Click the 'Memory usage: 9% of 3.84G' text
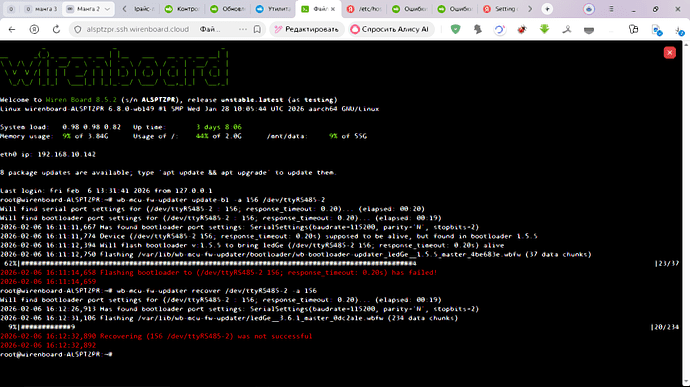Image resolution: width=690 pixels, height=387 pixels. [x=54, y=136]
